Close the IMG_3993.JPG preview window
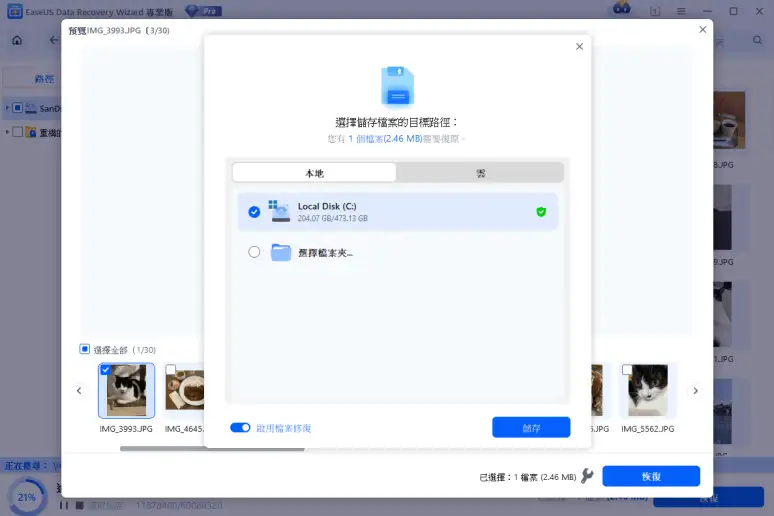774x516 pixels. tap(702, 30)
